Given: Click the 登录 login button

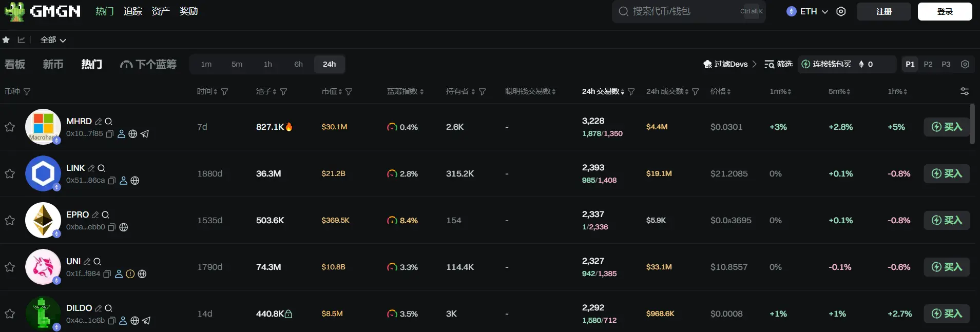Looking at the screenshot, I should (945, 11).
